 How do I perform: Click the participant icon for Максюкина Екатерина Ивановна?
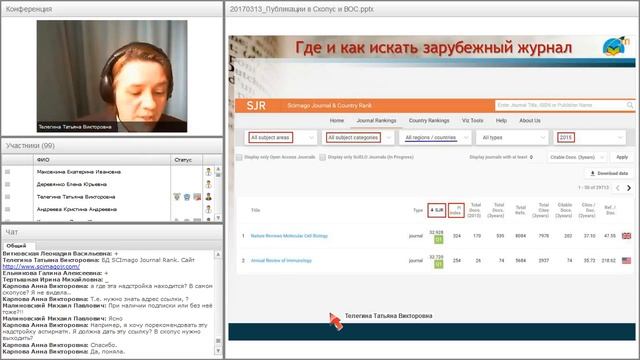209,172
